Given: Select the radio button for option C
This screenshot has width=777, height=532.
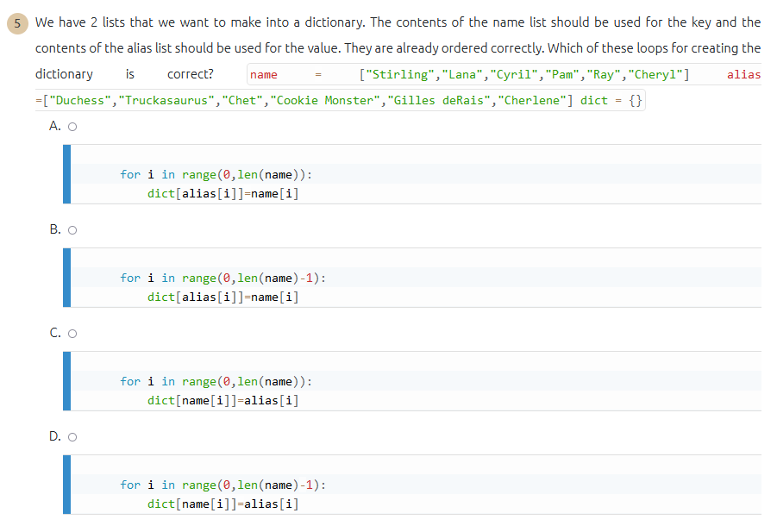Looking at the screenshot, I should (x=72, y=333).
